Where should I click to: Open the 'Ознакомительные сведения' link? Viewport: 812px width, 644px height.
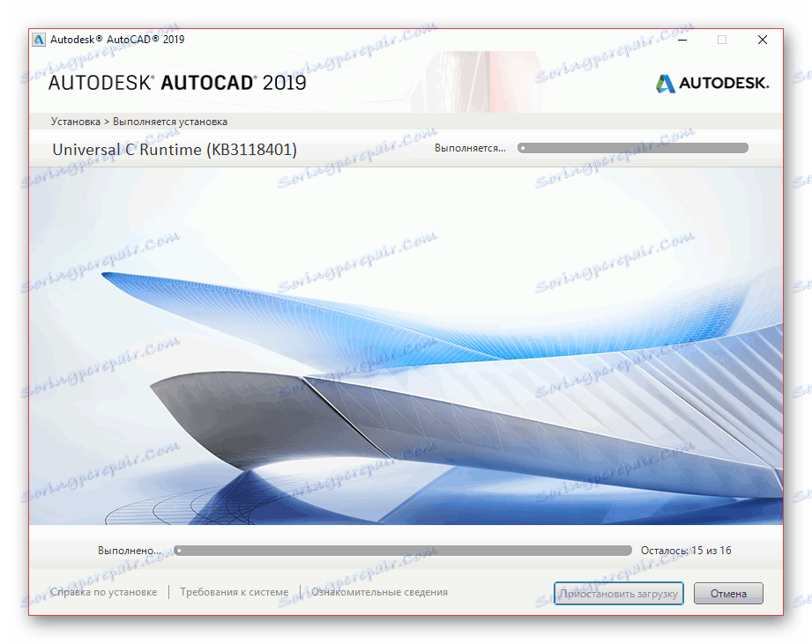[x=379, y=592]
